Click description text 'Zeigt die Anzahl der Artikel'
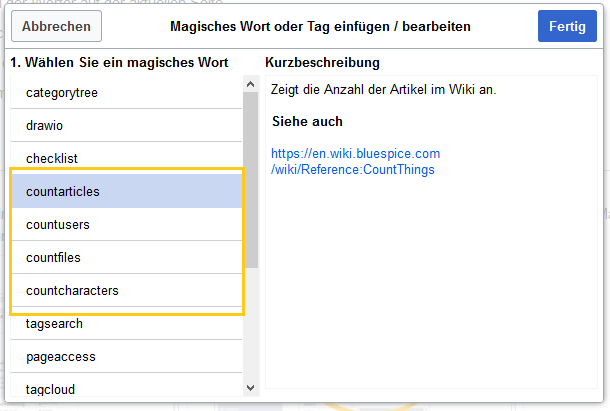 349,90
